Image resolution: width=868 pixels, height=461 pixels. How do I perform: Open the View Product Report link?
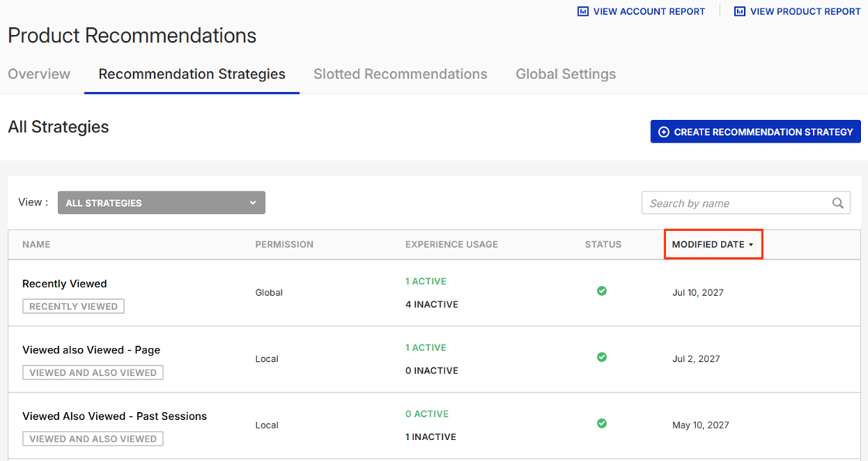805,12
